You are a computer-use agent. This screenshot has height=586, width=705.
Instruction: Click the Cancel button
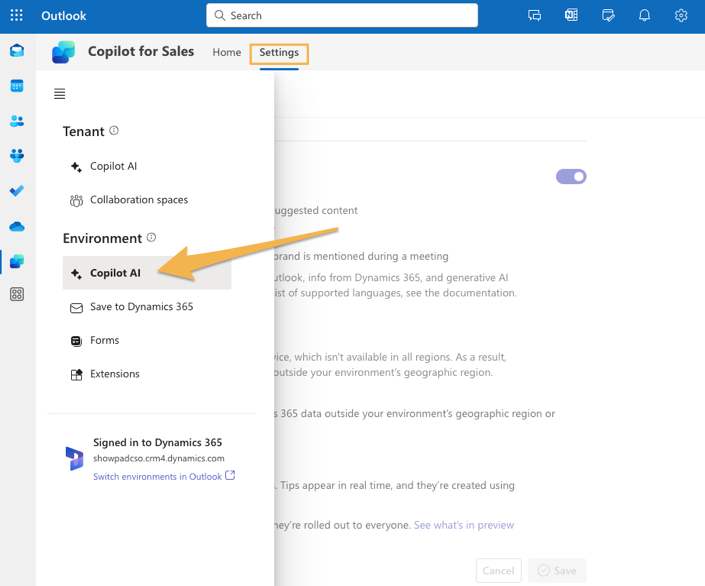(499, 570)
